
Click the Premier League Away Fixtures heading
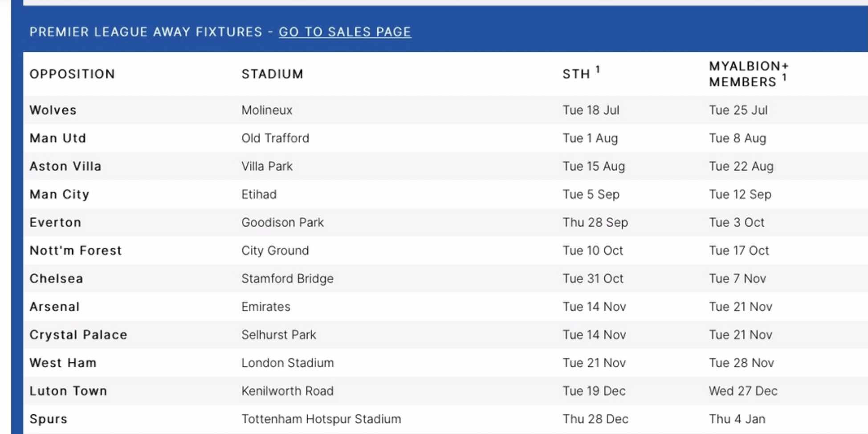coord(146,32)
